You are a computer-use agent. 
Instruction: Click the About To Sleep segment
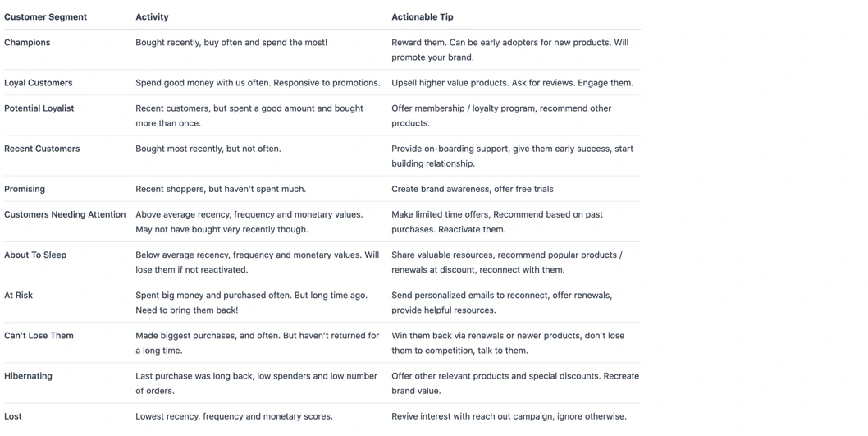[x=35, y=255]
